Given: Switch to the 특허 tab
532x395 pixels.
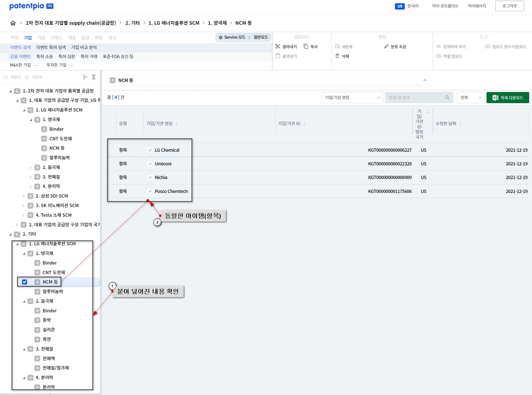Looking at the screenshot, I should (x=14, y=38).
